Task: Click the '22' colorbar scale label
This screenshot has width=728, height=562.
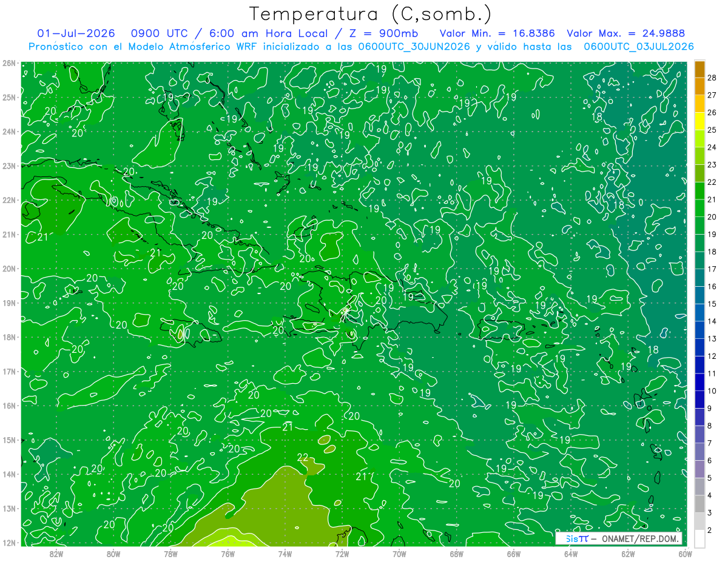Action: point(712,182)
